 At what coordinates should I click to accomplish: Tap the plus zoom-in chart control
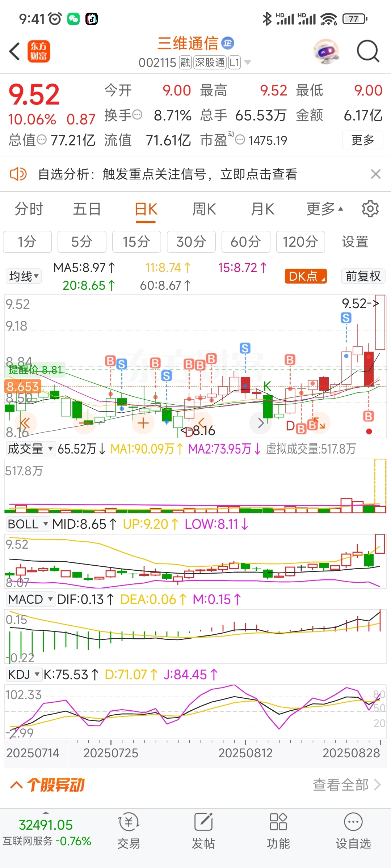point(143,422)
